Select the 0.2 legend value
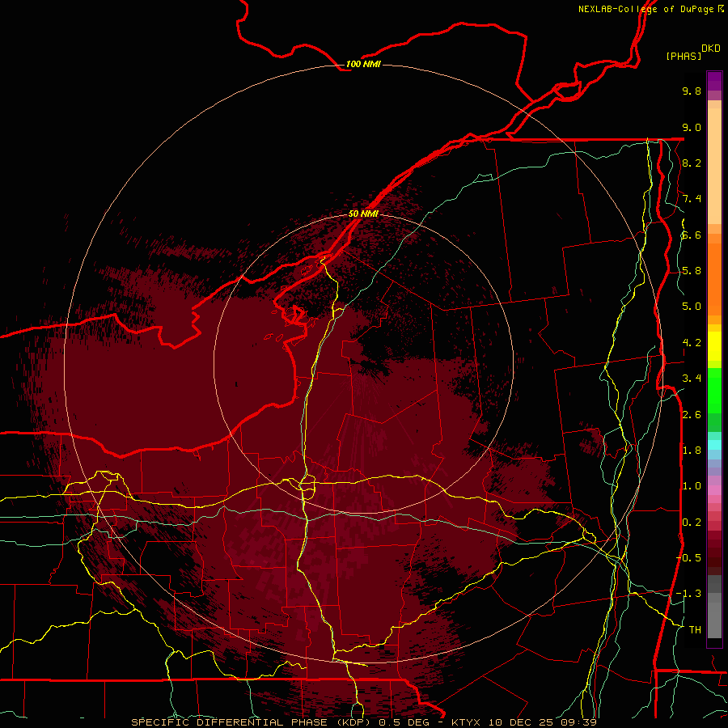This screenshot has height=728, width=728. (x=692, y=523)
